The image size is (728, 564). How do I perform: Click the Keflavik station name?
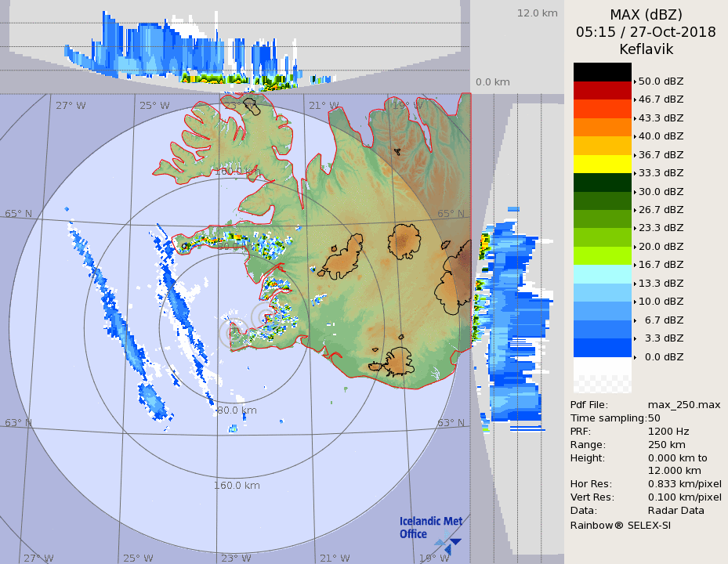pyautogui.click(x=646, y=49)
